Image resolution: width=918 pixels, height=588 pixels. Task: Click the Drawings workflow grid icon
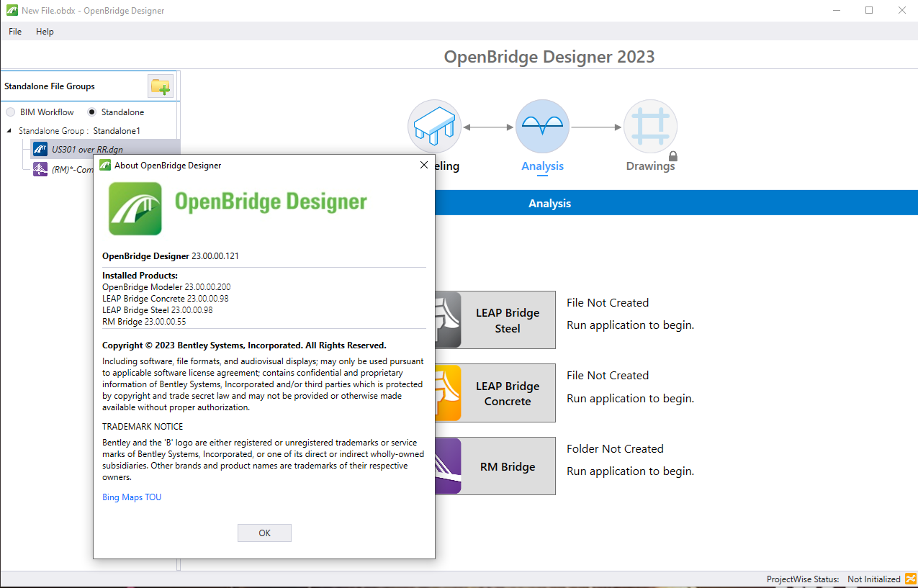click(x=650, y=127)
